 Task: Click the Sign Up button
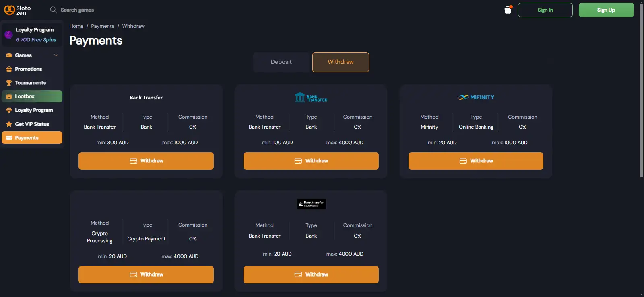click(606, 10)
